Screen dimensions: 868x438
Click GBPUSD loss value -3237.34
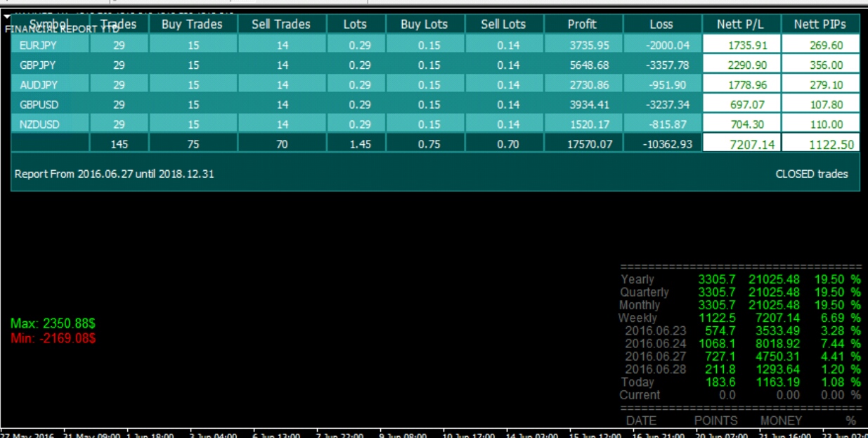point(668,104)
